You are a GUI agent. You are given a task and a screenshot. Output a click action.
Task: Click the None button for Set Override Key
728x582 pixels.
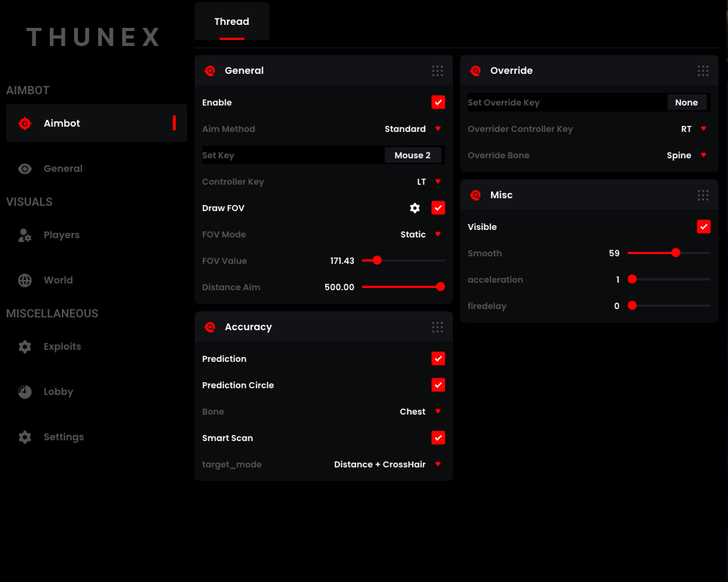[687, 102]
